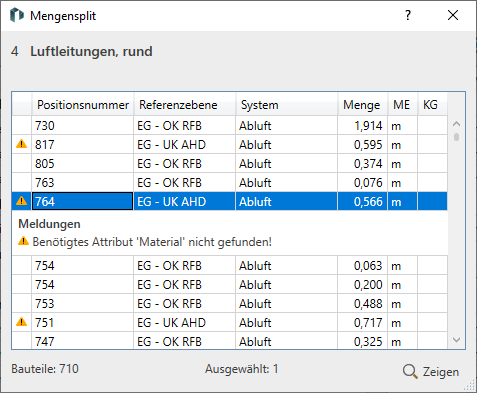This screenshot has width=477, height=393.
Task: Click the quantity value 0,063
Action: coord(368,266)
